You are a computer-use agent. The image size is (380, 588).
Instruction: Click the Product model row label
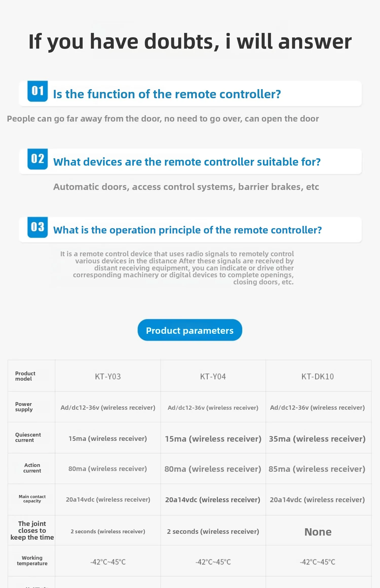(x=25, y=376)
